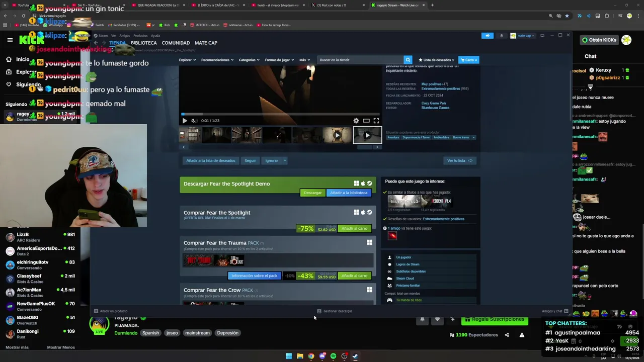Open Blumhouse Games publisher link
The image size is (644, 362).
click(435, 108)
